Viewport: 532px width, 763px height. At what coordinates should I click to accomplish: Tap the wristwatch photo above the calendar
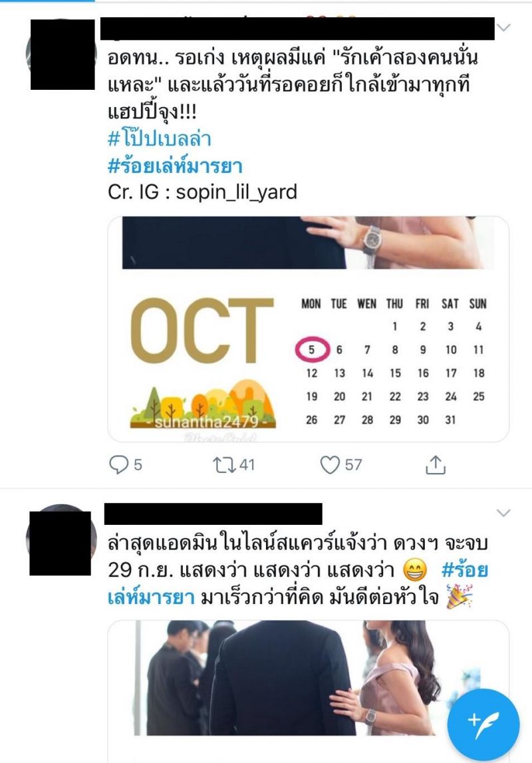point(309,243)
